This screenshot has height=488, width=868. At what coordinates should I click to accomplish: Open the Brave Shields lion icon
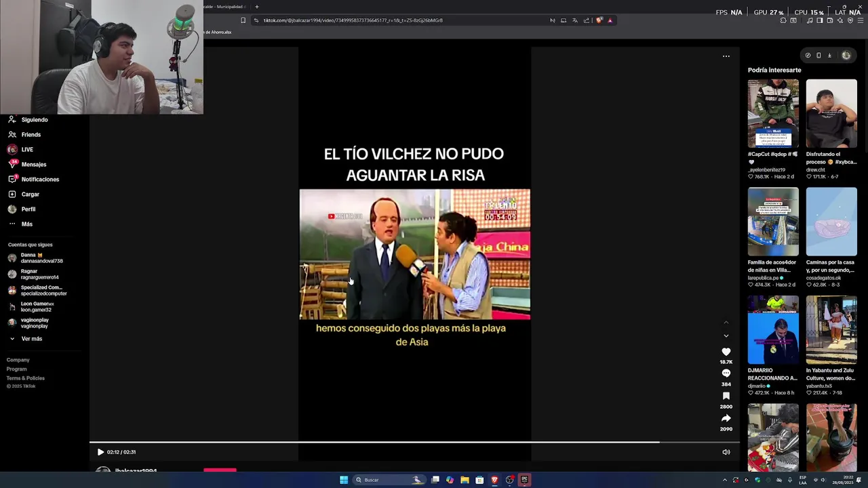click(599, 20)
